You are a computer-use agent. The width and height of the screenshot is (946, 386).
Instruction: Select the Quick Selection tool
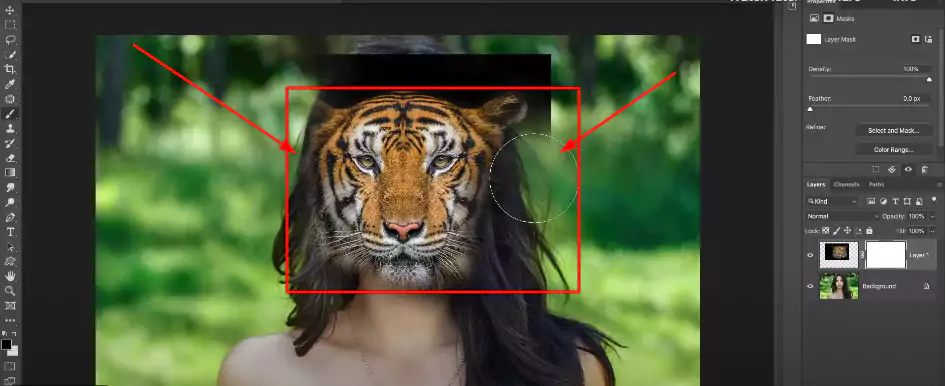[10, 54]
